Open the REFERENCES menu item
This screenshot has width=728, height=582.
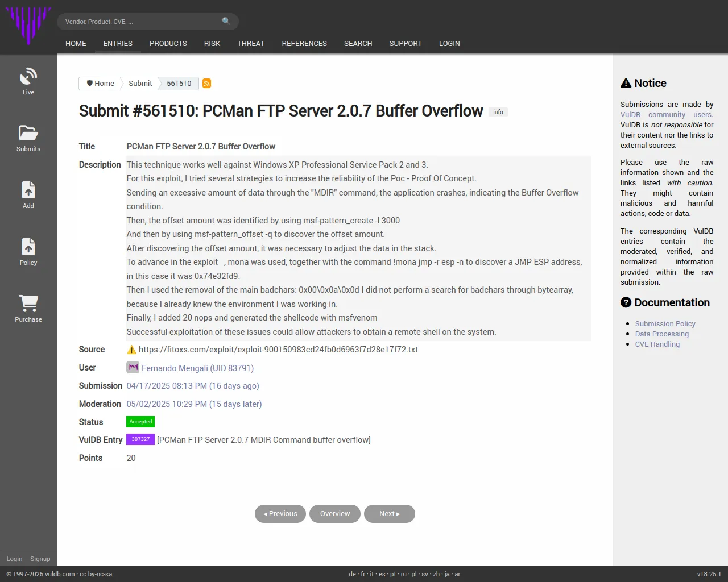(x=304, y=44)
